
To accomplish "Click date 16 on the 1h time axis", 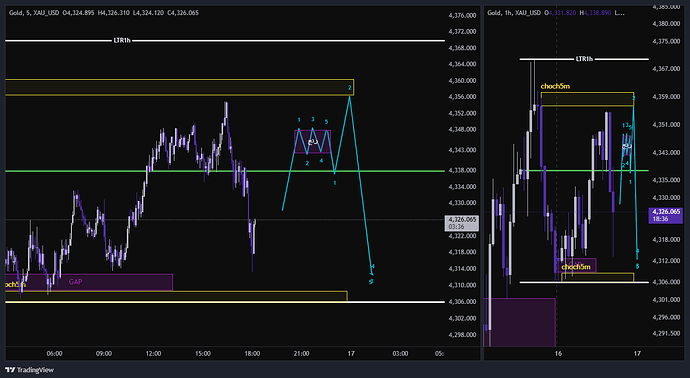I will [x=558, y=353].
